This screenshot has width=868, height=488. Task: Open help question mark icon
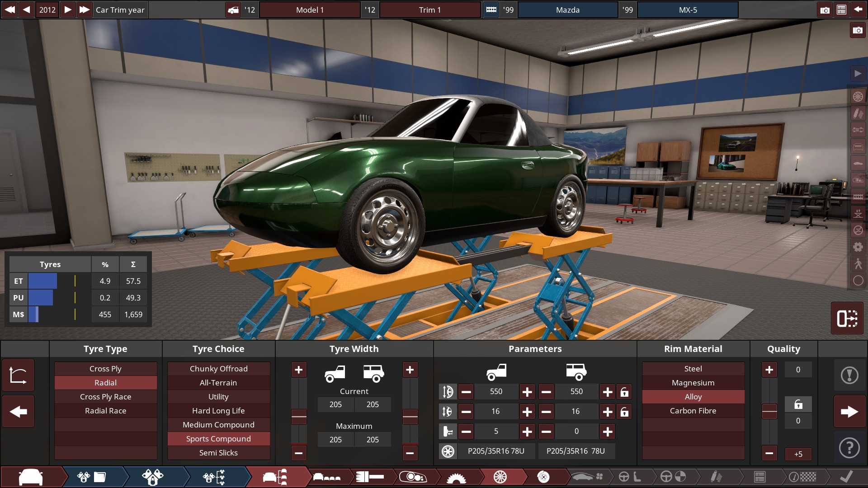(849, 448)
